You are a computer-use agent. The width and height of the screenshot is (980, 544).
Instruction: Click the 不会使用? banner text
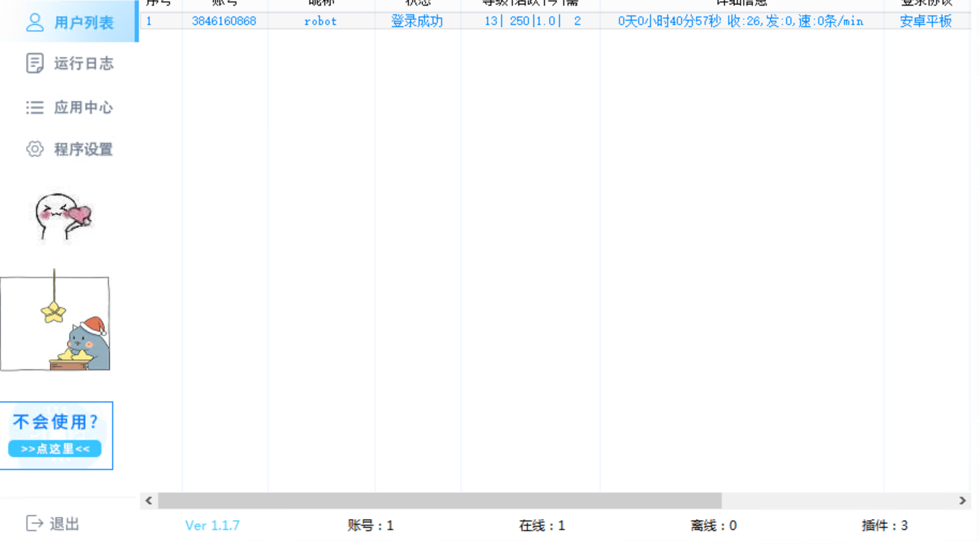point(56,422)
